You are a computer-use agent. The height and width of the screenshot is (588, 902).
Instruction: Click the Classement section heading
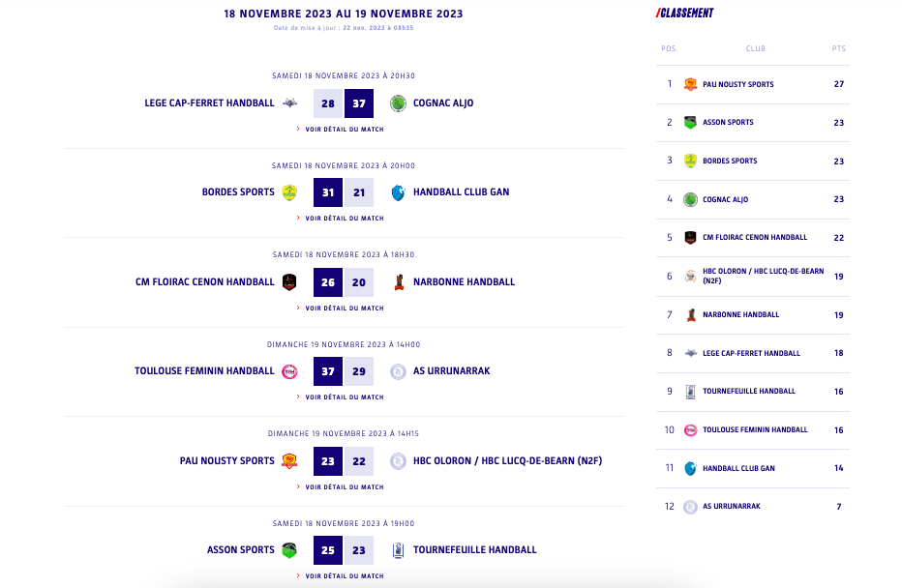coord(685,14)
